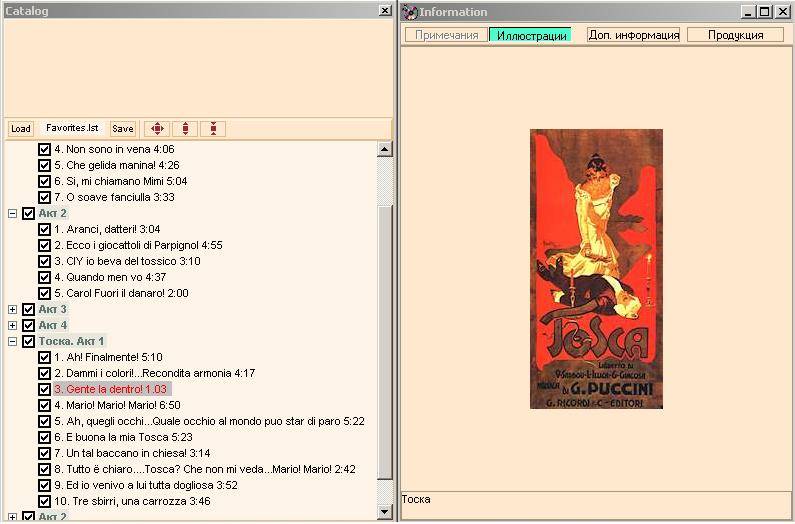The height and width of the screenshot is (524, 795).
Task: Expand the 'Акт 4' node
Action: coord(13,325)
